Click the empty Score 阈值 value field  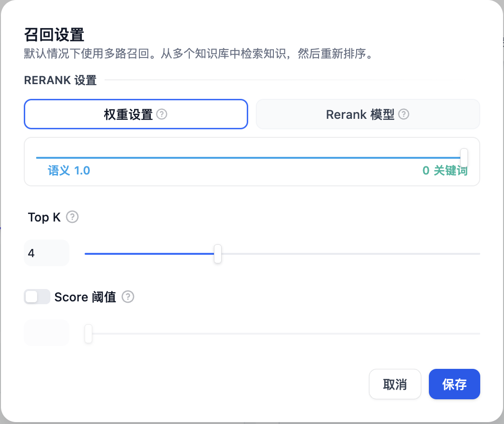click(x=47, y=333)
